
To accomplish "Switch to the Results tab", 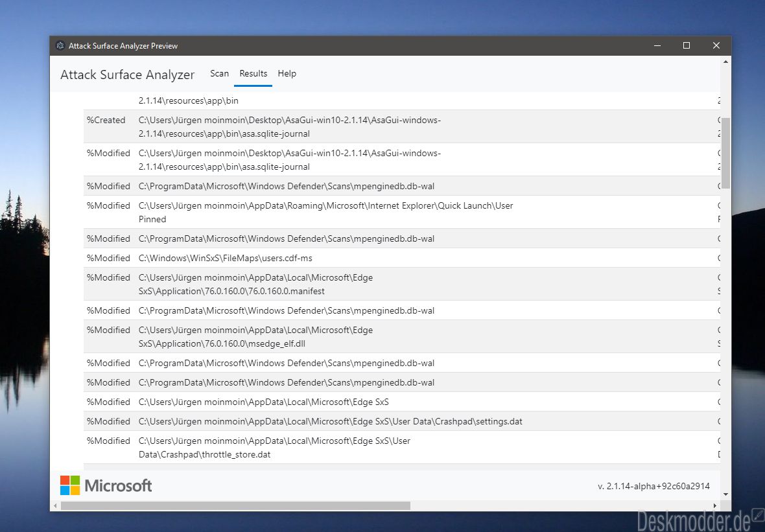I will 253,74.
